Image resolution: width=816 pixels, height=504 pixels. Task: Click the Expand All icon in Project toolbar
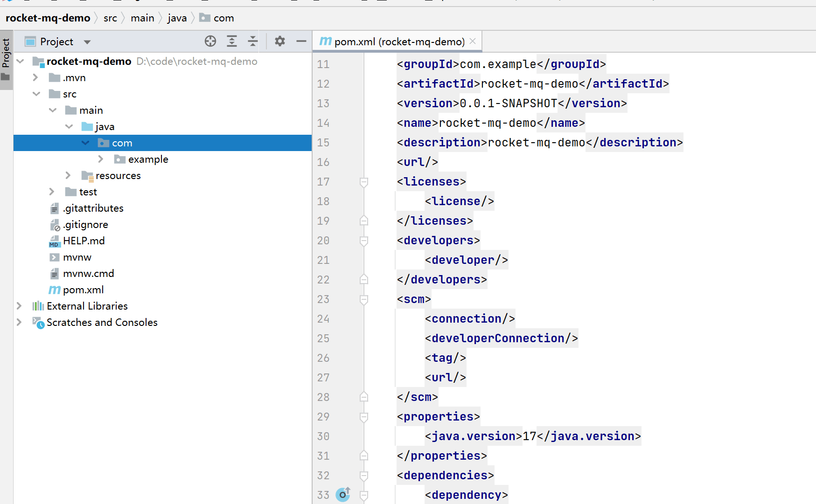point(232,41)
